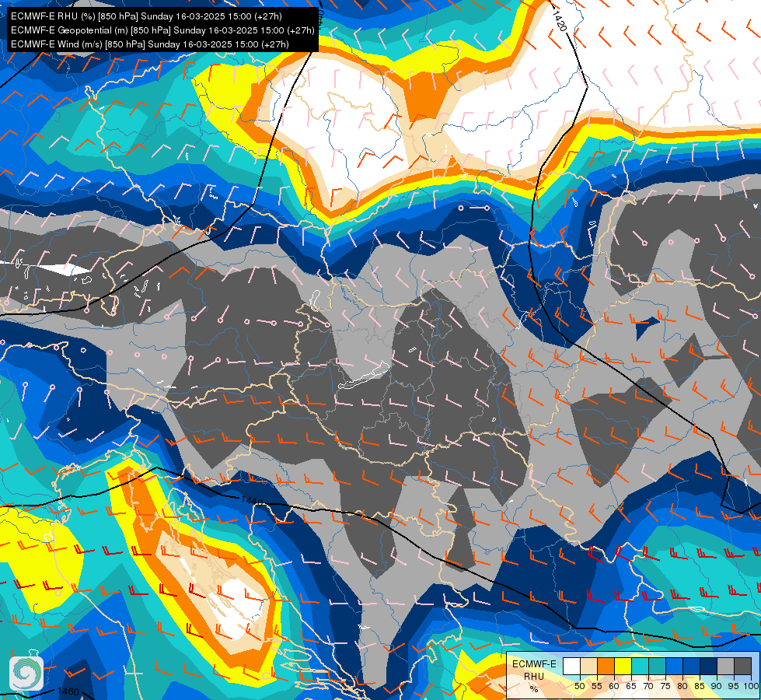Click the legend value '100'
Screen dimensions: 761x700
pos(752,686)
